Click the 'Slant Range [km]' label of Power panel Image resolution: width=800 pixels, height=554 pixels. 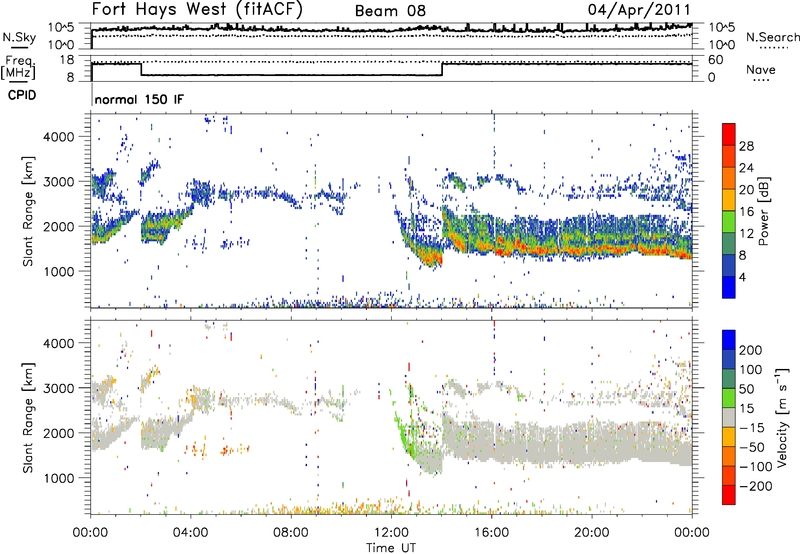pos(28,211)
